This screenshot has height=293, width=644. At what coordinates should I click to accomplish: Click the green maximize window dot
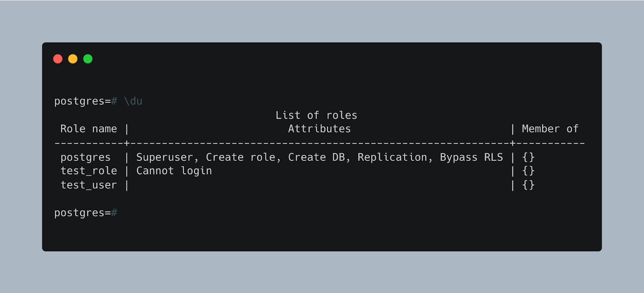(x=88, y=59)
